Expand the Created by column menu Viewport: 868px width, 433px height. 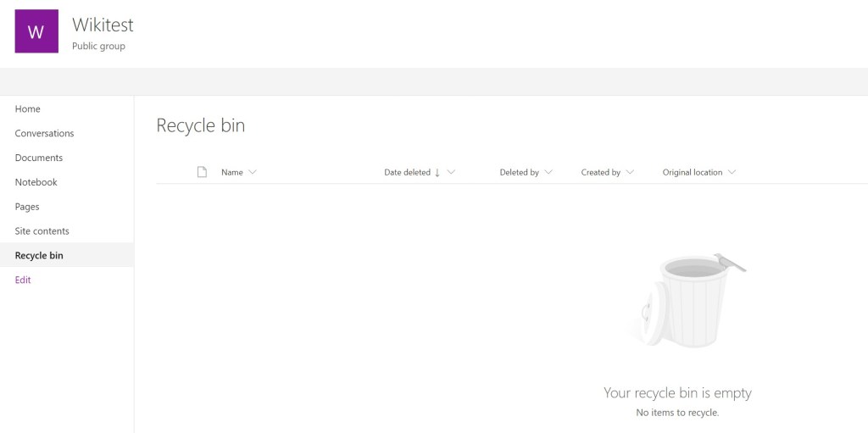[x=630, y=173]
